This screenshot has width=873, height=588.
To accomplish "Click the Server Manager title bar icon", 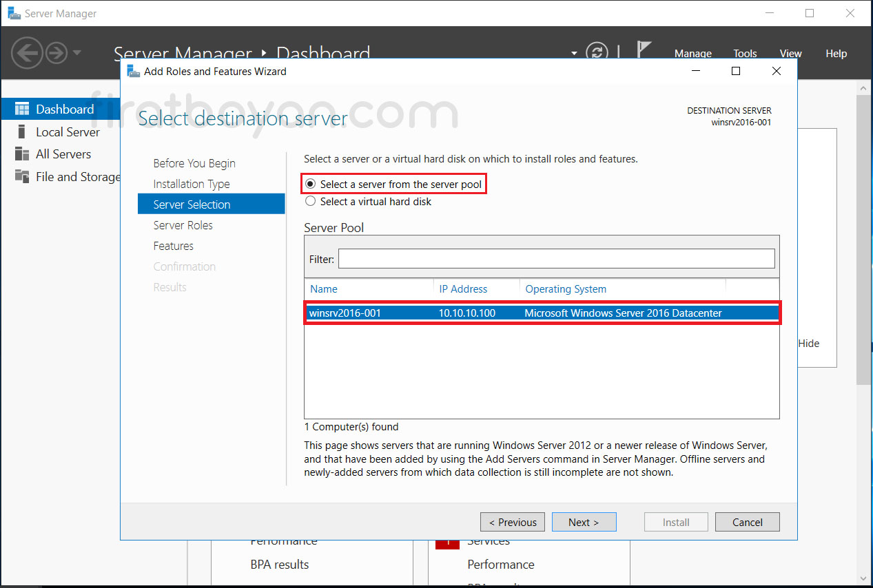I will (14, 13).
